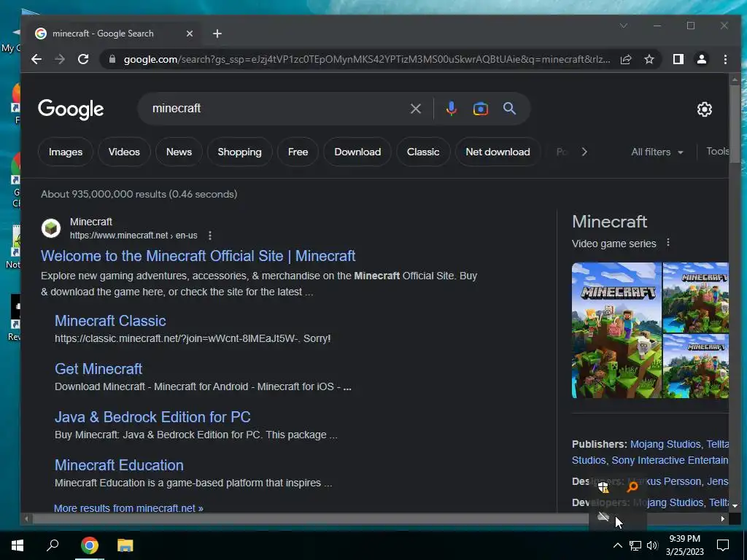Submit search with magnifier icon
The width and height of the screenshot is (747, 560).
(x=509, y=109)
